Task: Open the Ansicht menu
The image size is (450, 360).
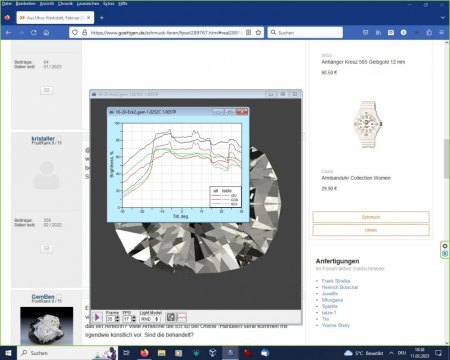Action: [47, 4]
